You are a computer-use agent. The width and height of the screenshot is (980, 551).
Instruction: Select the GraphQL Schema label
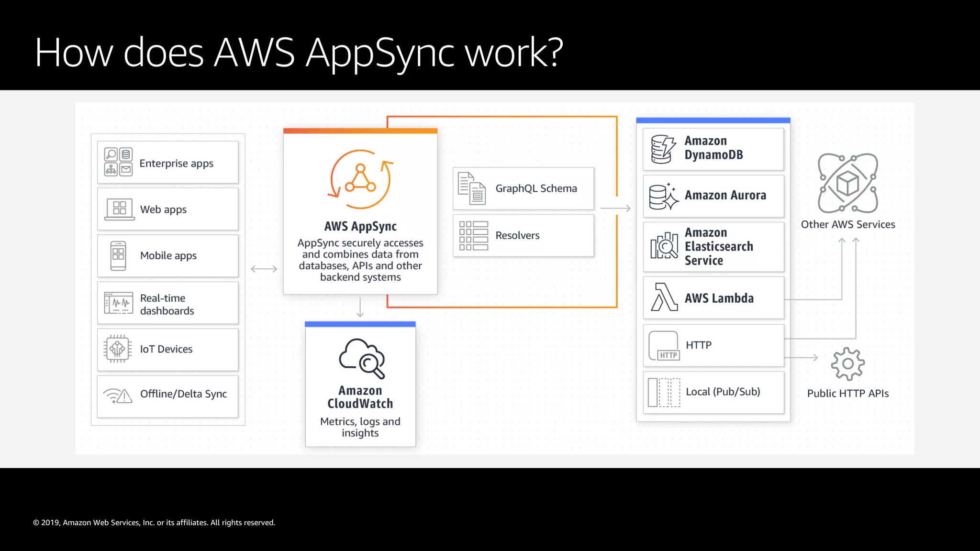536,188
